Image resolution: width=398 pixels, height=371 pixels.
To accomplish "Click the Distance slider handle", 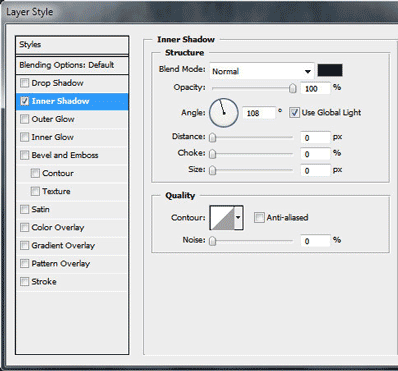I will tap(212, 137).
